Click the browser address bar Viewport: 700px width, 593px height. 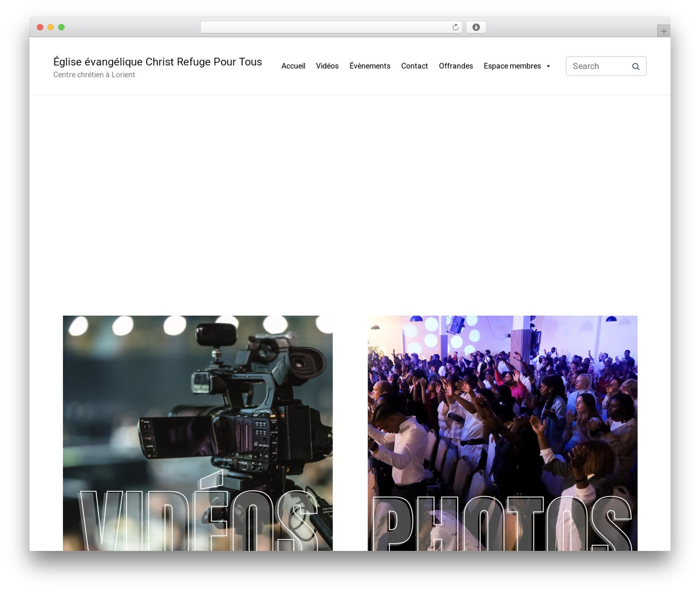[x=331, y=27]
